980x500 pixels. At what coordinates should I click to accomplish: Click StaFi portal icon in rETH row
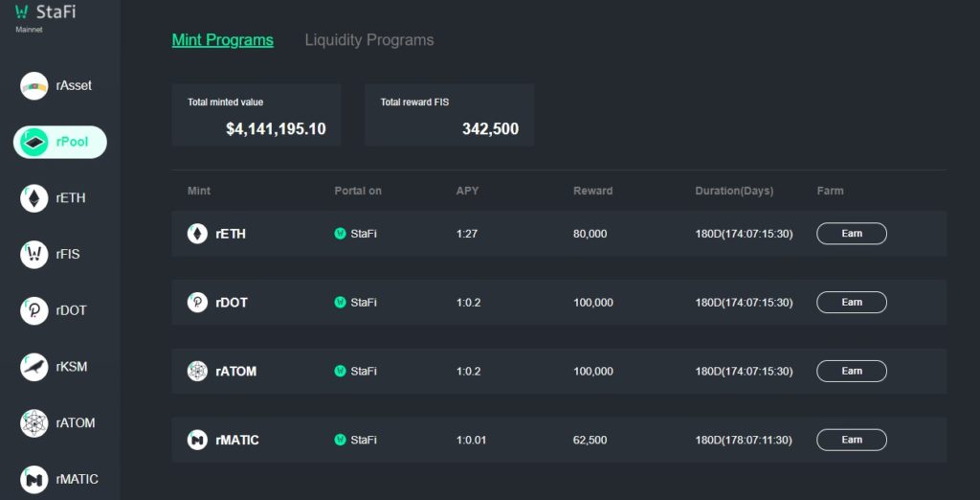coord(340,234)
